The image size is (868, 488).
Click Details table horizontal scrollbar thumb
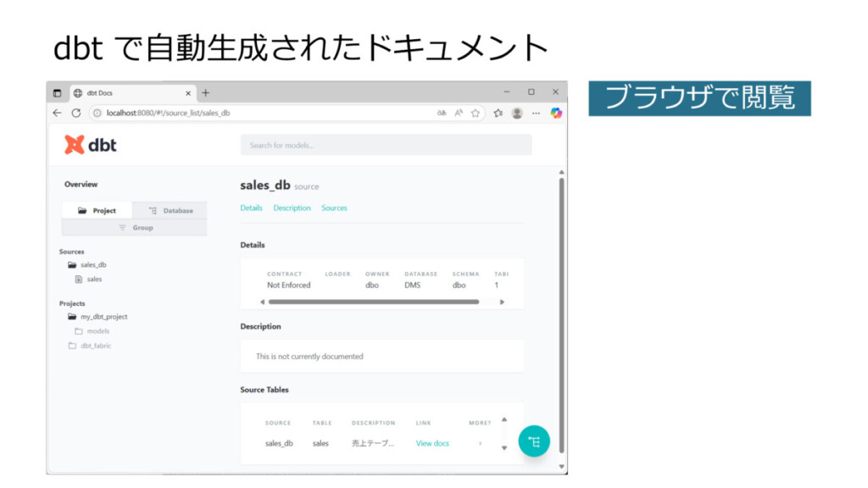click(374, 302)
